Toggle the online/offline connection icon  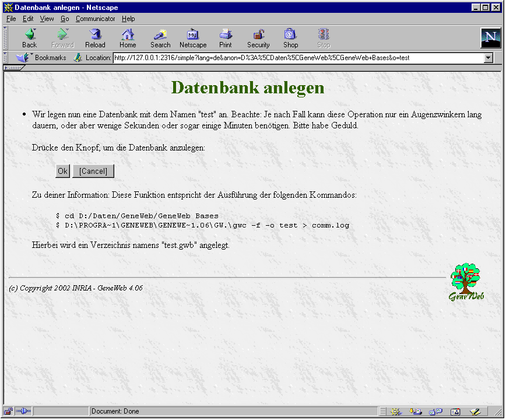pos(23,411)
